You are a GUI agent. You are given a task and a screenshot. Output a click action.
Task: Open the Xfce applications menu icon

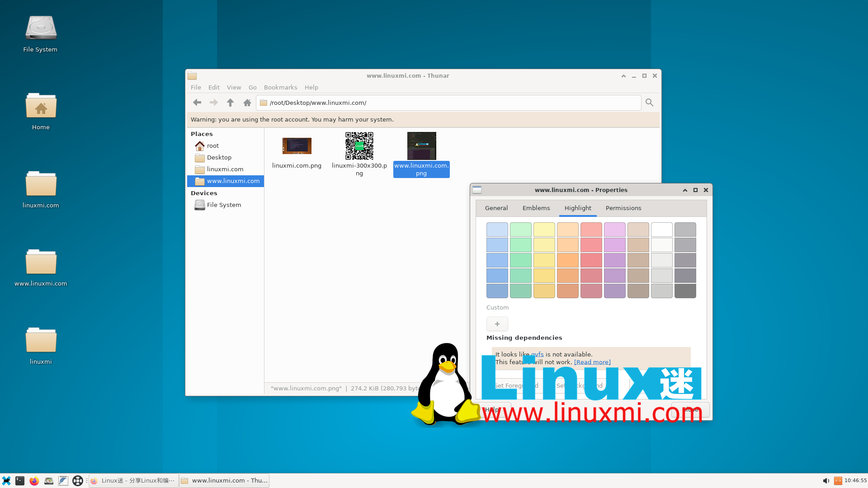pyautogui.click(x=6, y=481)
